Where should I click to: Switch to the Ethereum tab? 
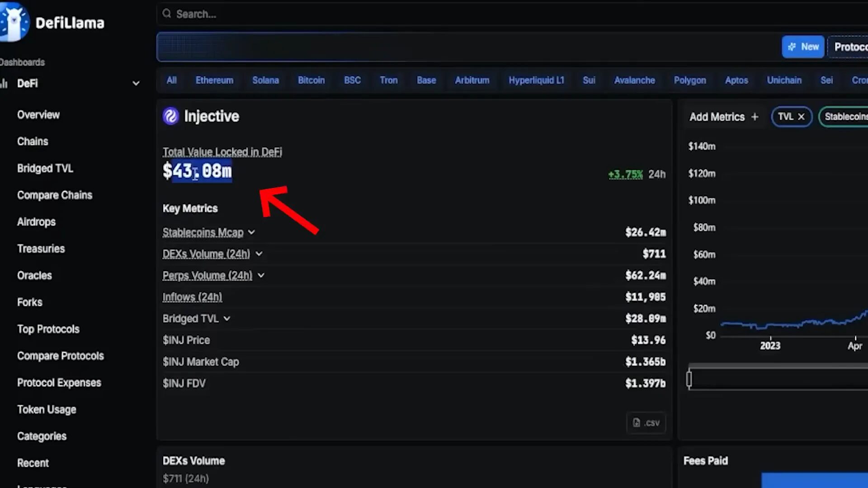(x=214, y=80)
